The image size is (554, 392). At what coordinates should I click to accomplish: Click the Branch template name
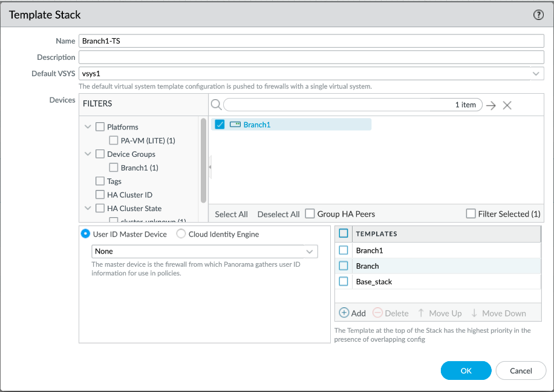pyautogui.click(x=367, y=266)
